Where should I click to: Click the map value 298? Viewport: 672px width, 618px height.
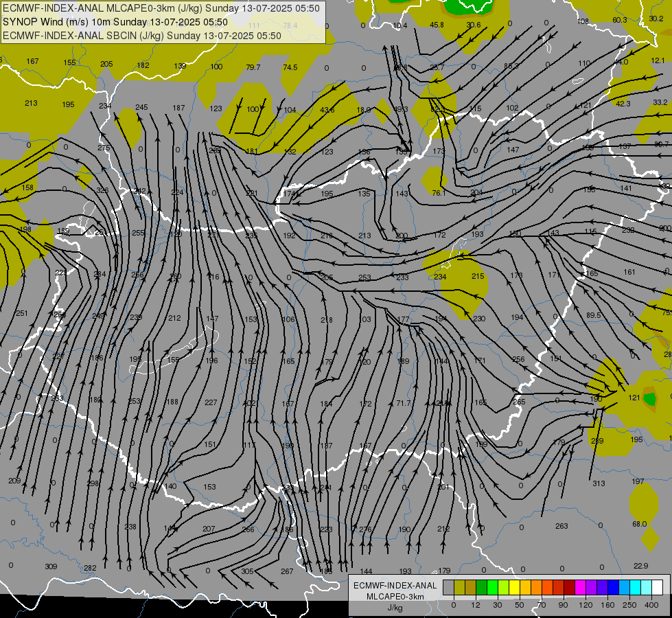point(93,483)
